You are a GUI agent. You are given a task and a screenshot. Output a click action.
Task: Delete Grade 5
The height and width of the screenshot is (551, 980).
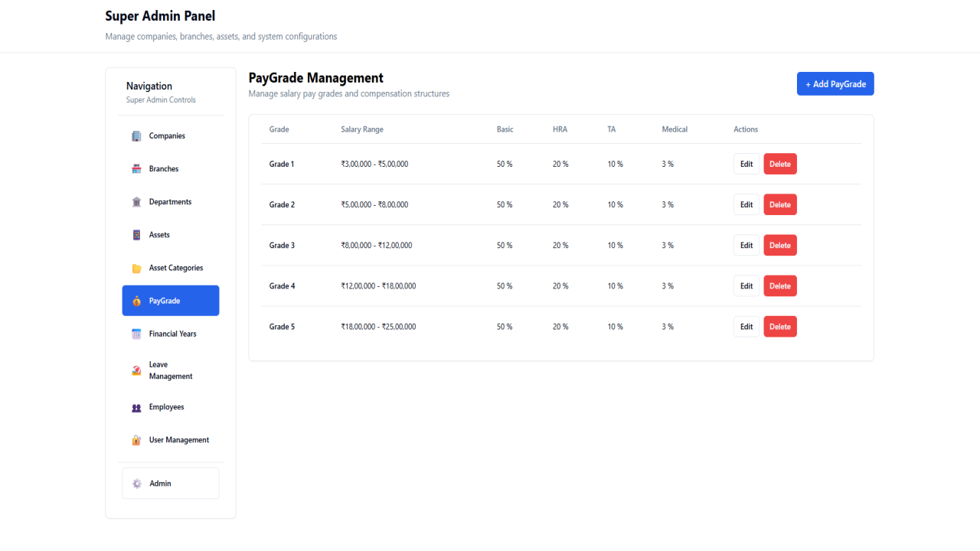coord(780,326)
